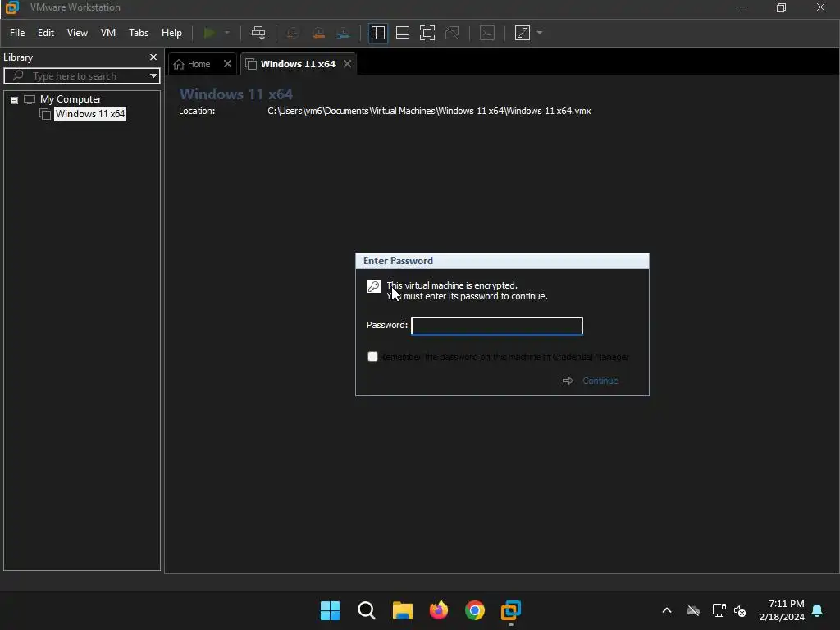This screenshot has width=840, height=630.
Task: Select Windows 11 x64 in library tree
Action: (x=90, y=113)
